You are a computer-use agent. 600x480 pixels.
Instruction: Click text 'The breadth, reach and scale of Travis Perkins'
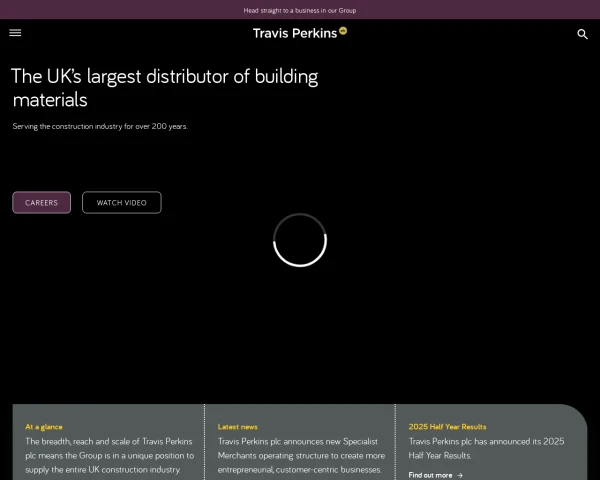pos(109,441)
